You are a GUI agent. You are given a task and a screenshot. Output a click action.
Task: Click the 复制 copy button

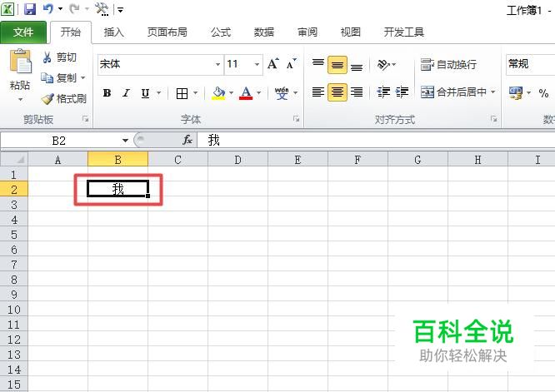click(59, 77)
